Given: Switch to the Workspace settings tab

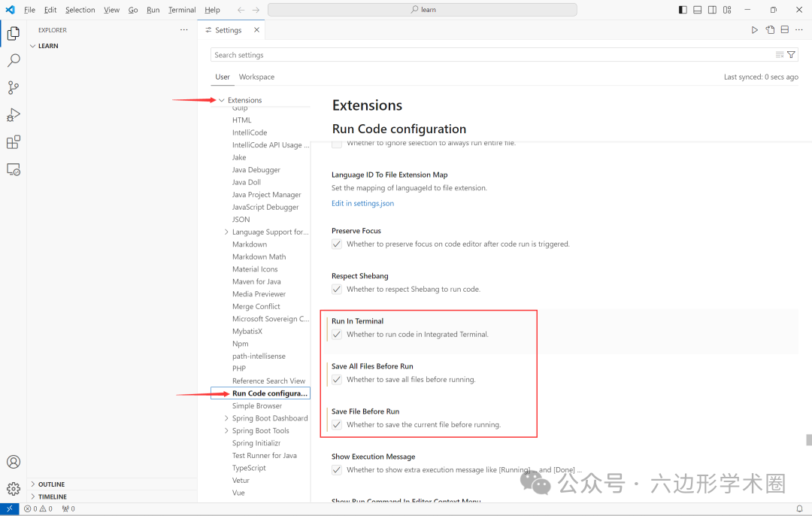Looking at the screenshot, I should tap(256, 76).
